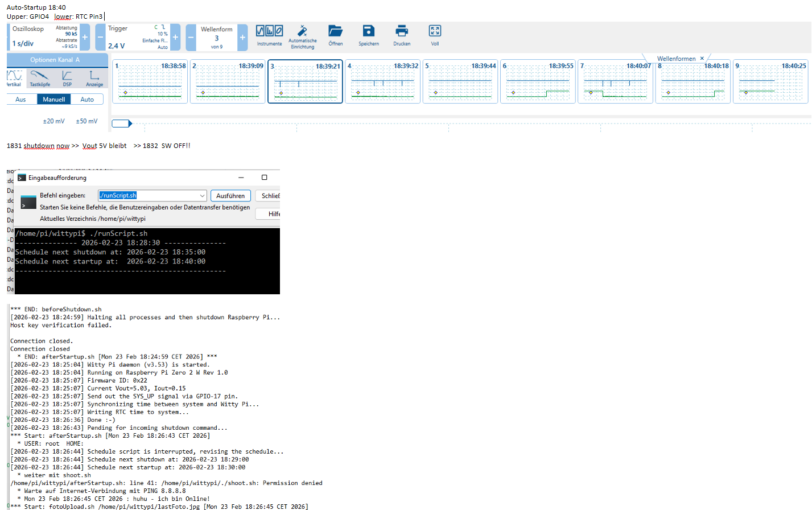Click the Optionen Kanal A header

point(55,60)
